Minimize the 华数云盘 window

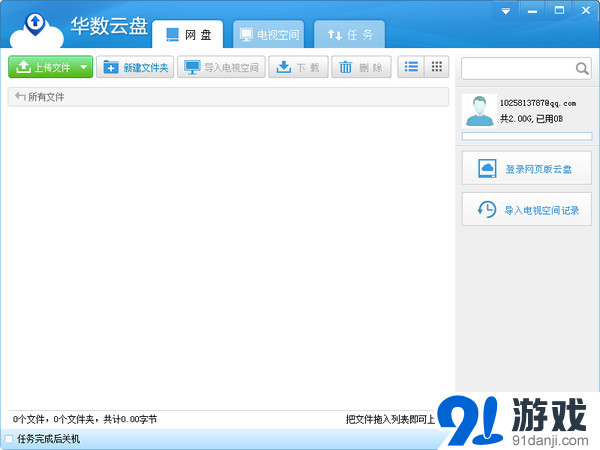(532, 11)
